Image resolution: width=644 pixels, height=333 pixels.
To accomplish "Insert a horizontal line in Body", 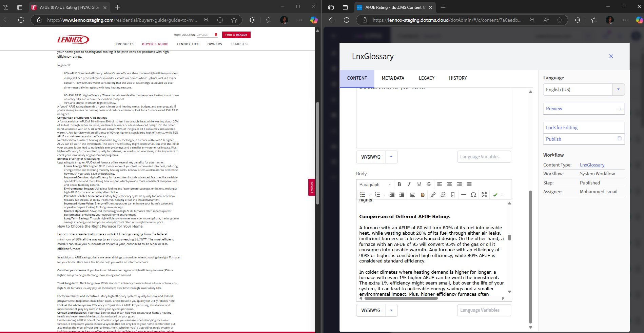I will (464, 195).
